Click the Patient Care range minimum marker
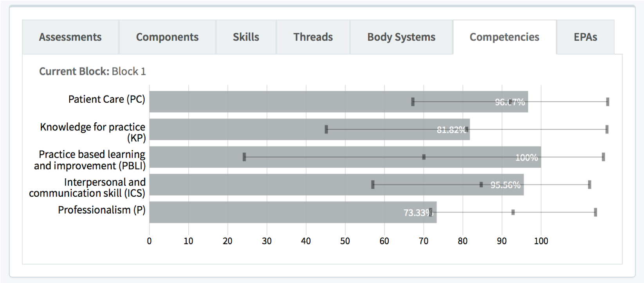 pos(413,102)
